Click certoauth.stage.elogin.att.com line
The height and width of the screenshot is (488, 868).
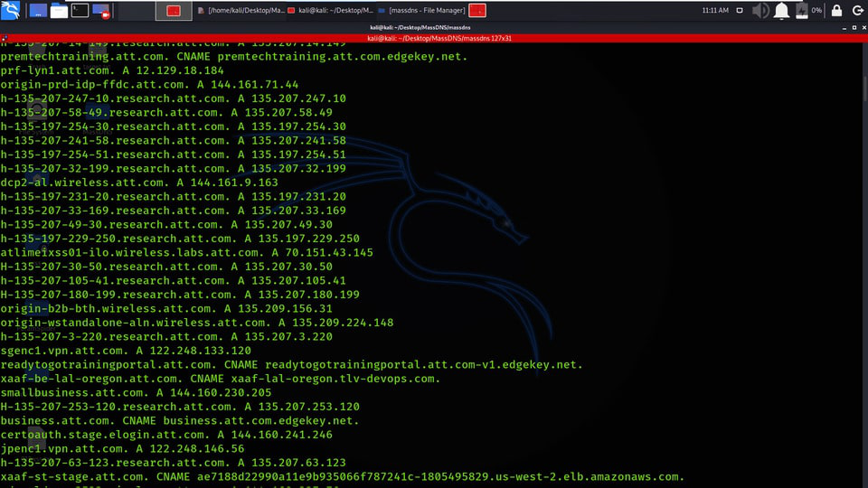point(166,435)
